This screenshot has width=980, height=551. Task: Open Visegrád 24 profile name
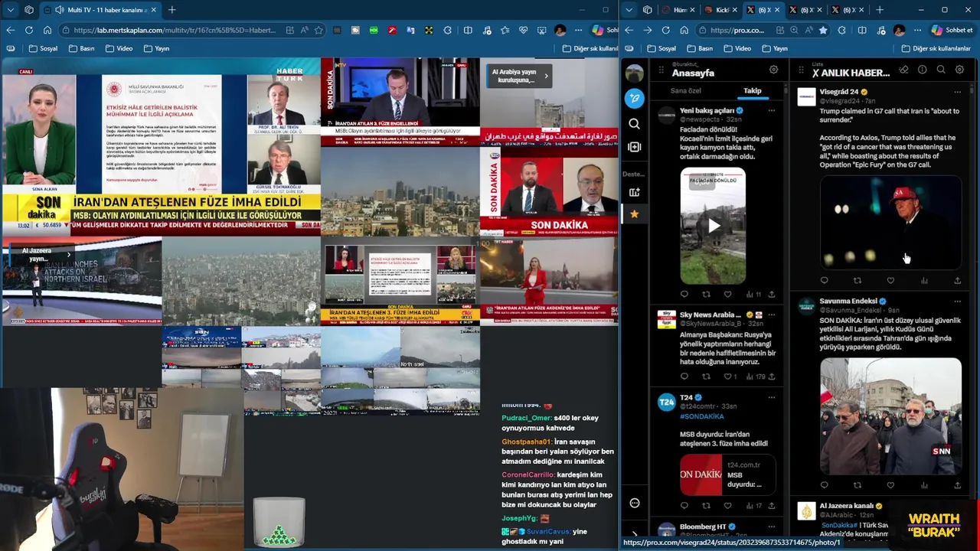(x=838, y=92)
